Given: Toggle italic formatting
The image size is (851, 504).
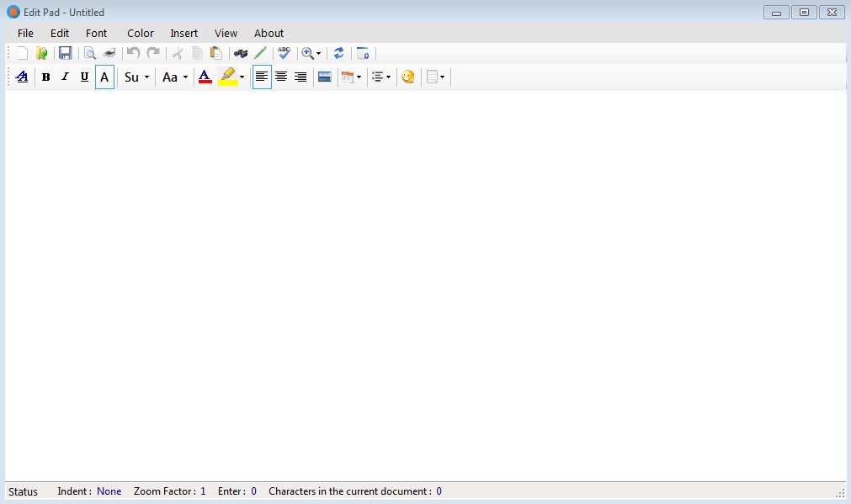Looking at the screenshot, I should [x=65, y=77].
